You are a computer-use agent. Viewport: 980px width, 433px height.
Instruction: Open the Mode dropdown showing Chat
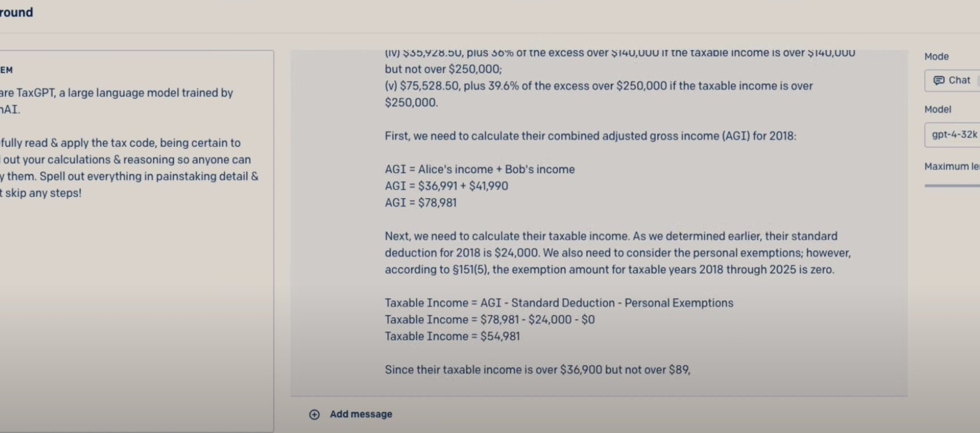point(952,80)
